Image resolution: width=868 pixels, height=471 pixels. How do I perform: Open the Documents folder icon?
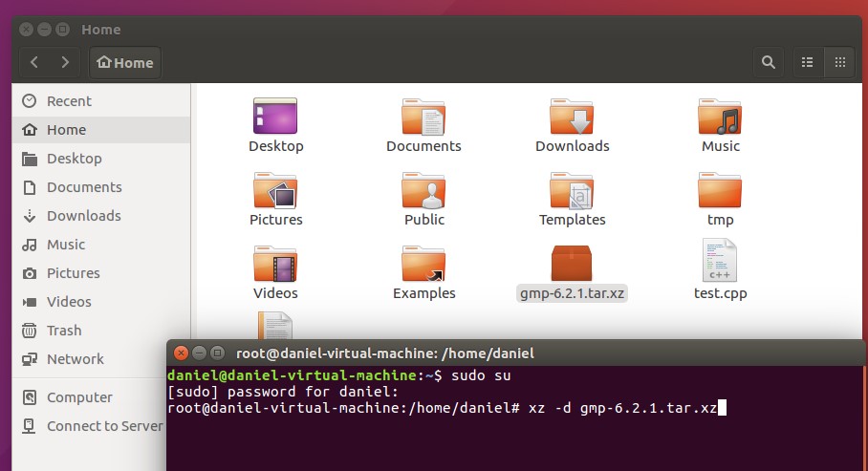tap(423, 118)
